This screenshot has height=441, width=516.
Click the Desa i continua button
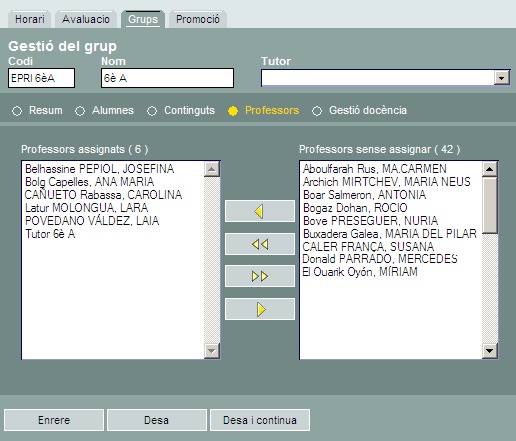260,420
